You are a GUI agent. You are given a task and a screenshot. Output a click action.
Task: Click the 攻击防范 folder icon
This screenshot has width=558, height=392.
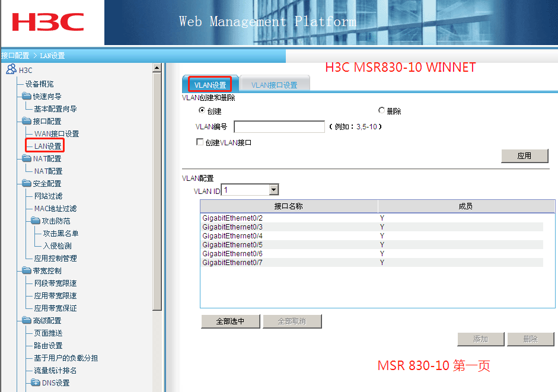coord(35,221)
